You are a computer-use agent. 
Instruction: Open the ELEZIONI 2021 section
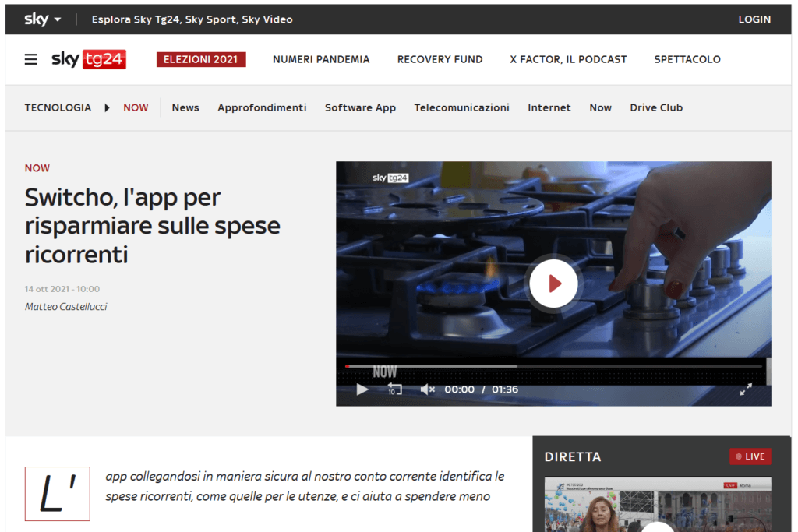click(201, 59)
